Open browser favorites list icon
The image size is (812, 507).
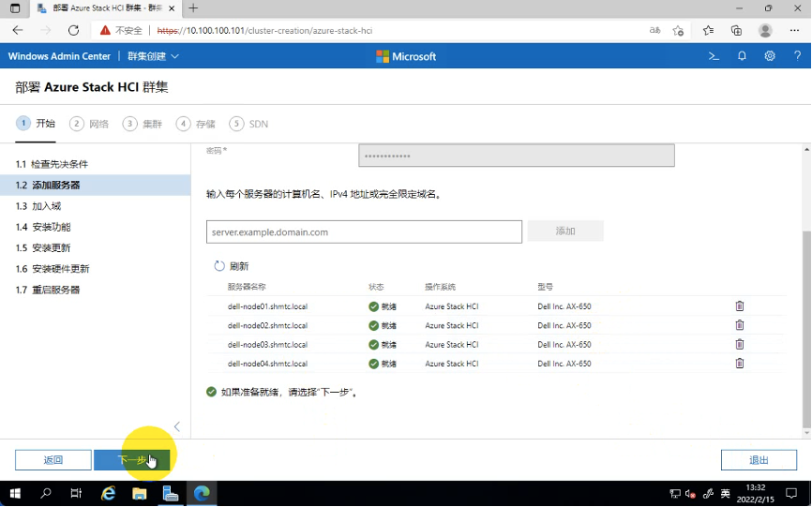(x=709, y=31)
